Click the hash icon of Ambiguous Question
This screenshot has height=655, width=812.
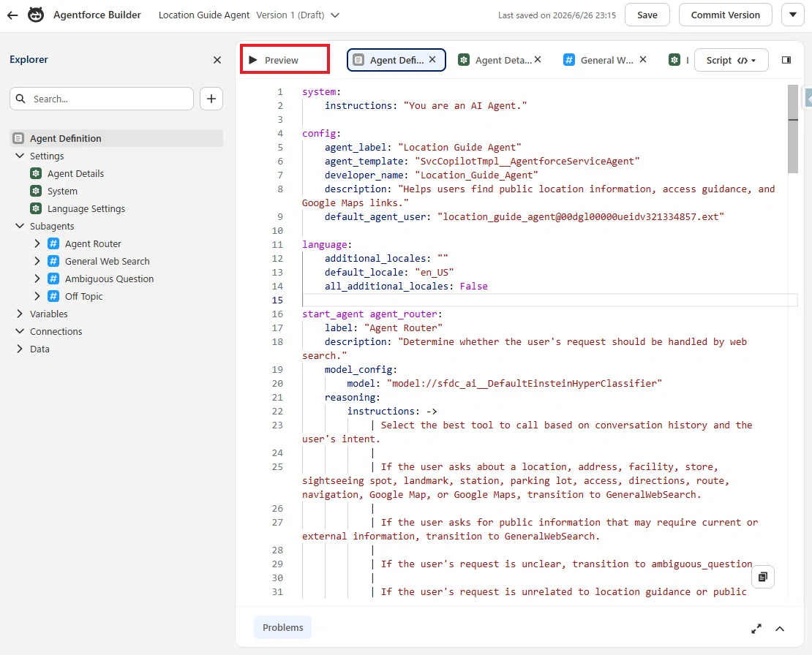click(x=53, y=279)
